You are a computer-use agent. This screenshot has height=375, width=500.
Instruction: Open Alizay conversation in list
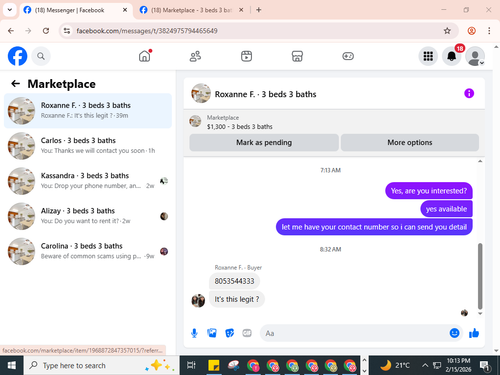[x=88, y=216]
